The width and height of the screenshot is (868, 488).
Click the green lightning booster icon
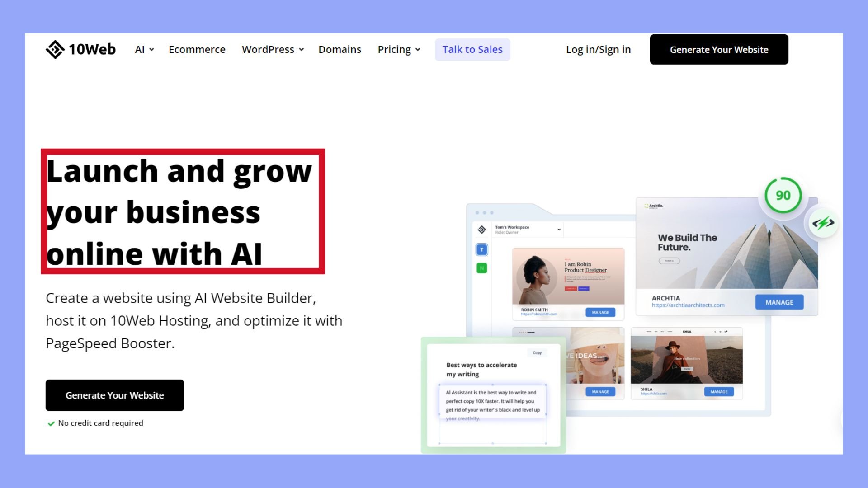point(823,223)
